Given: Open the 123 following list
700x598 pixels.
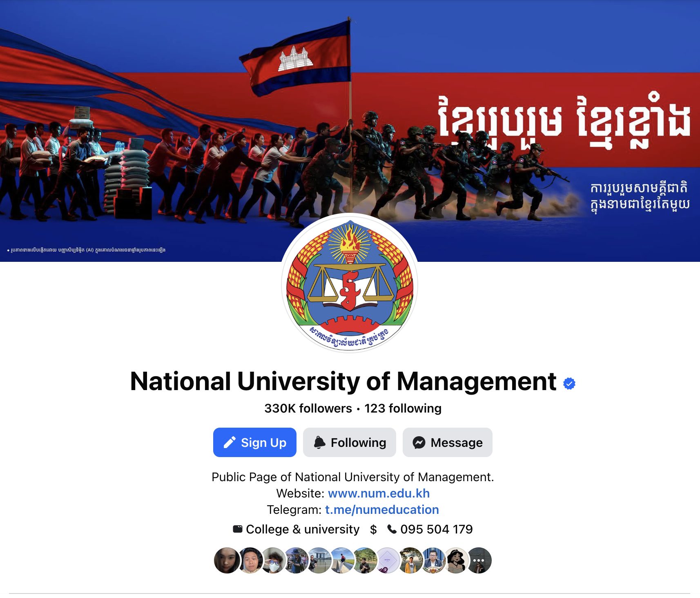Looking at the screenshot, I should pyautogui.click(x=403, y=408).
